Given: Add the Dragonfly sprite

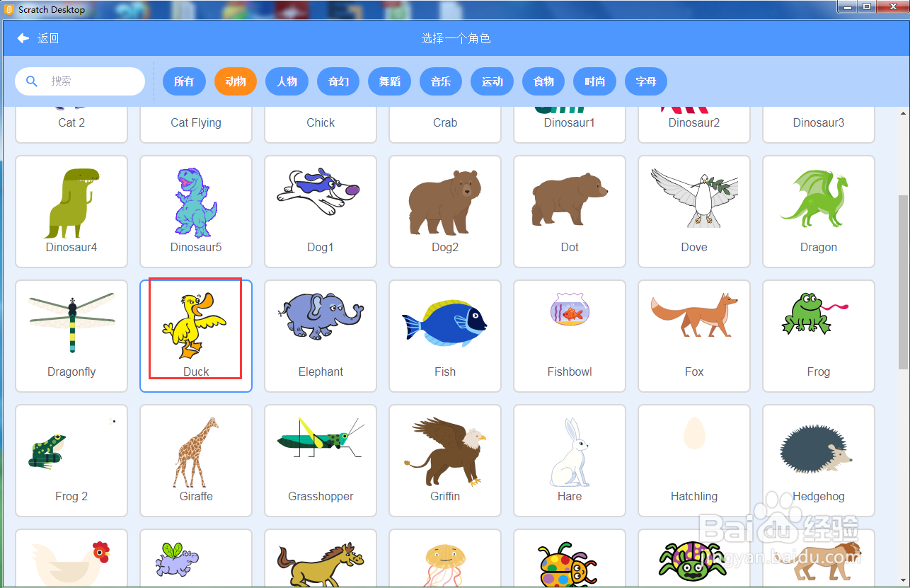Looking at the screenshot, I should (x=71, y=336).
